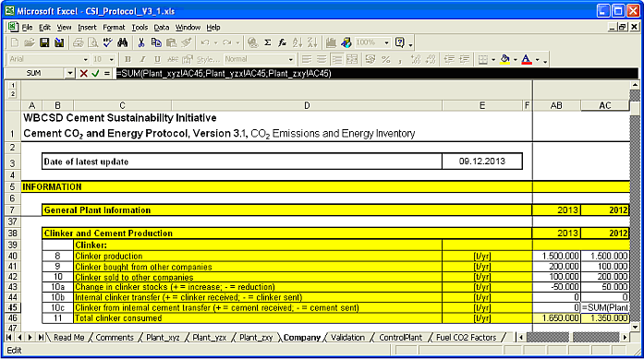Click the AutoSum sigma icon
The height and width of the screenshot is (359, 644).
[268, 42]
